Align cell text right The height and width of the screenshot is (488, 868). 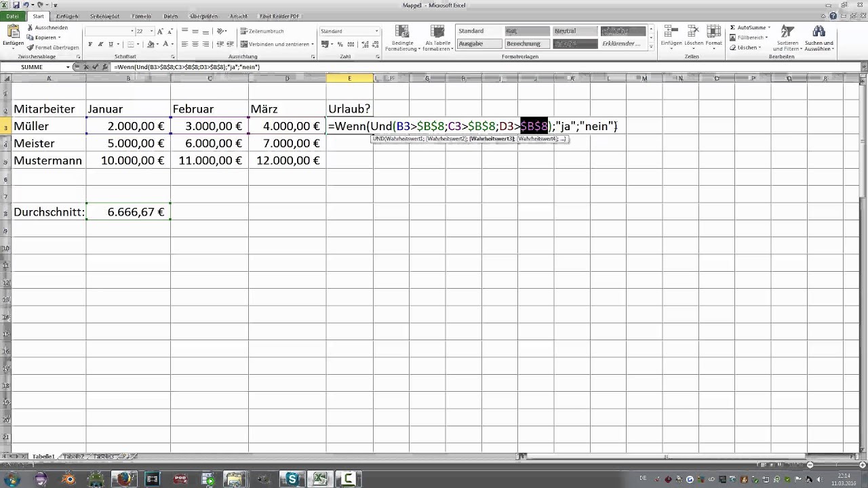[x=205, y=44]
